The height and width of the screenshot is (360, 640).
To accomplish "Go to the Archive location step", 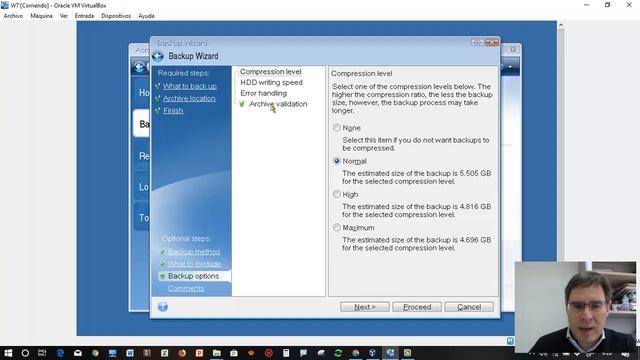I will (x=189, y=98).
